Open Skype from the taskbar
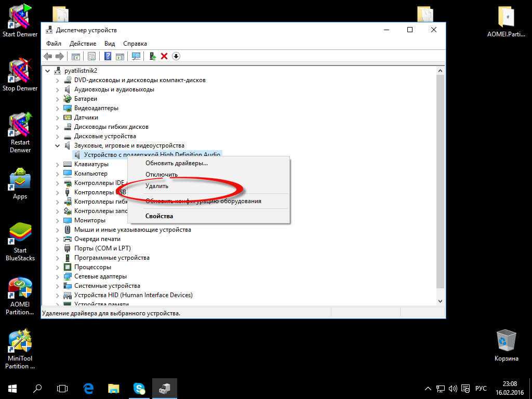The height and width of the screenshot is (399, 532). point(139,388)
